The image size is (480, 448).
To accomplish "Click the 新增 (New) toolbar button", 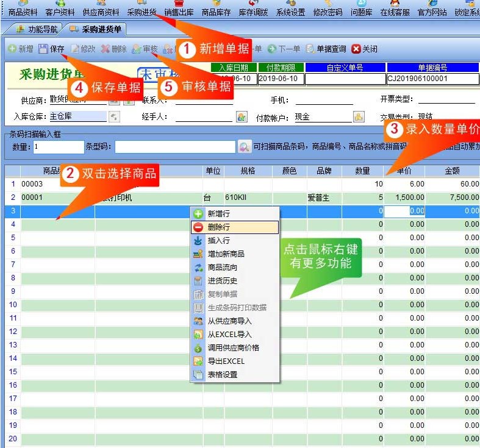I will coord(21,49).
